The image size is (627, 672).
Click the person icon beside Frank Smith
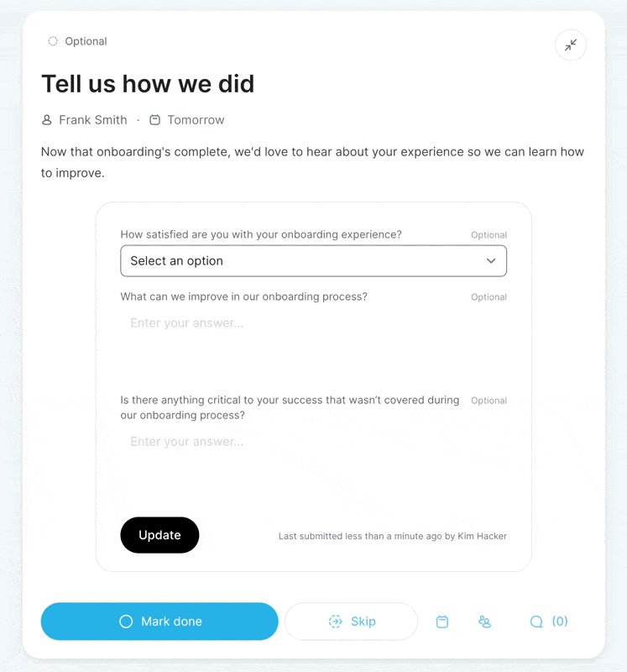click(47, 120)
